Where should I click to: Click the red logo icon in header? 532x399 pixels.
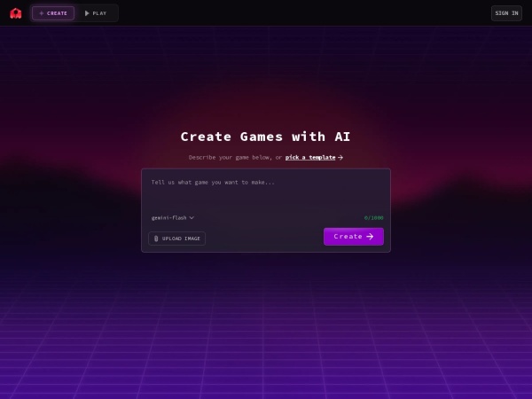[x=16, y=13]
